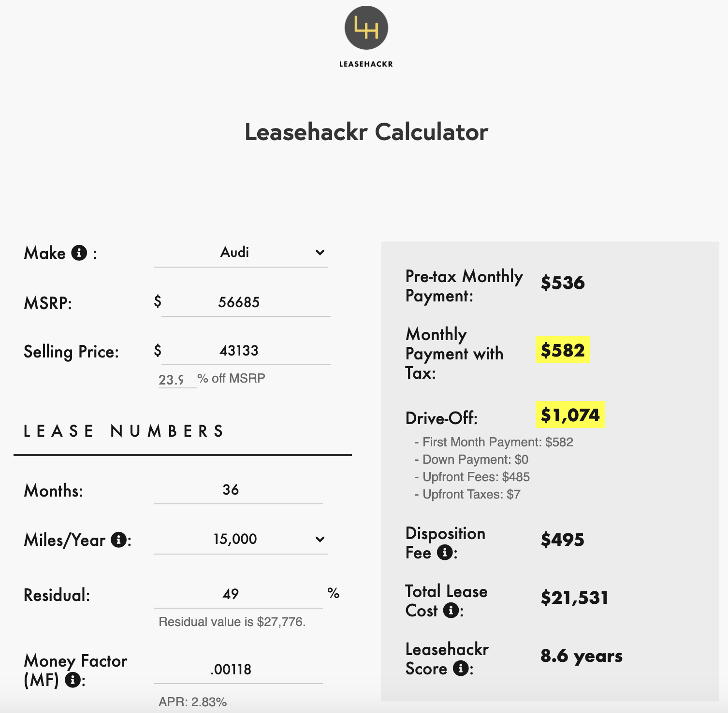Screen dimensions: 728x713
Task: Open the Disposition Fee info tooltip
Action: tap(445, 554)
